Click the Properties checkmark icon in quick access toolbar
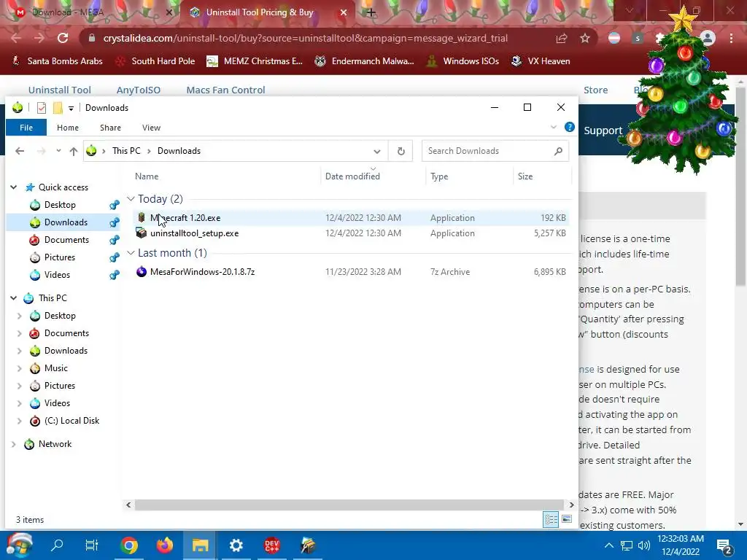The width and height of the screenshot is (747, 560). (x=42, y=108)
